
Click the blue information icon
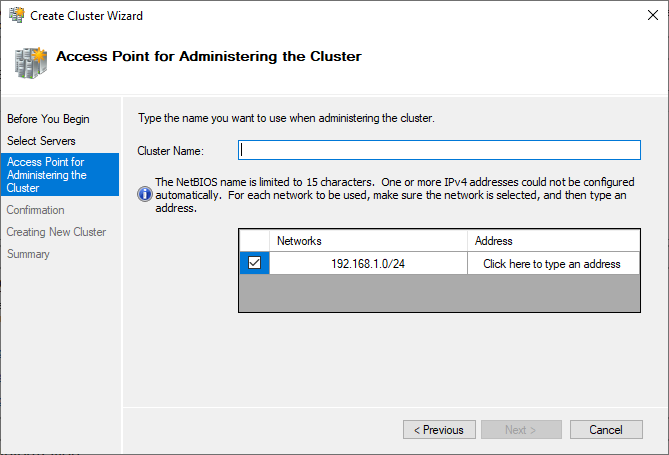point(145,195)
